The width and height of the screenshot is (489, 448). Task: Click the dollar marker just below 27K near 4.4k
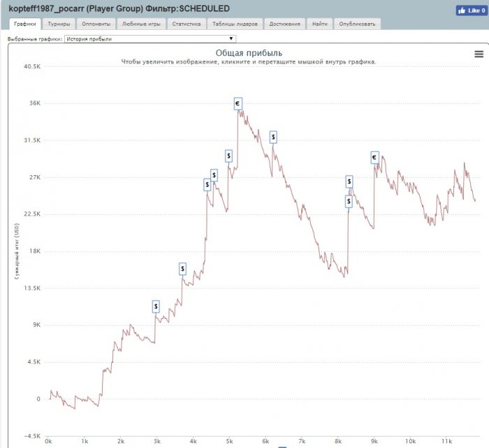click(207, 185)
